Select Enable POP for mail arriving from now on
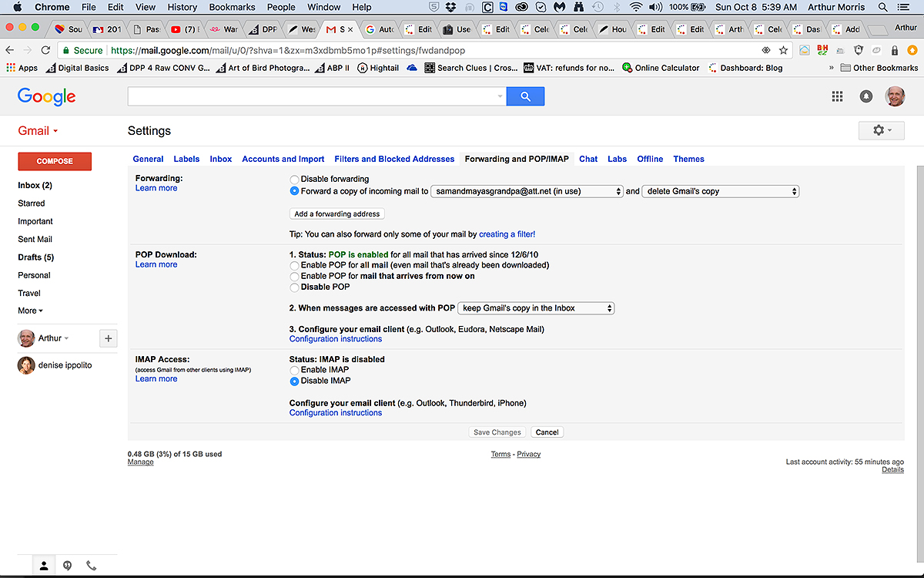924x578 pixels. tap(294, 276)
